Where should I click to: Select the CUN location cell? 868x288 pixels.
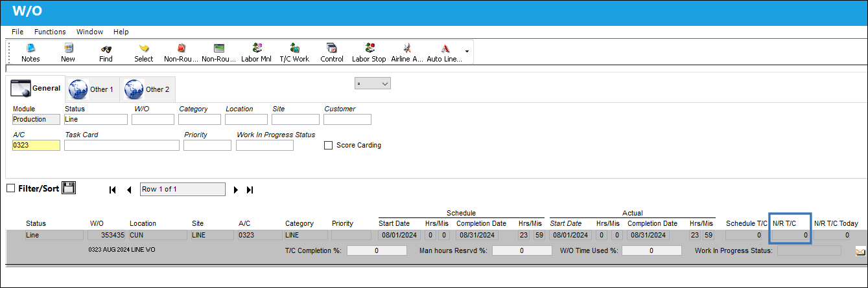point(157,236)
